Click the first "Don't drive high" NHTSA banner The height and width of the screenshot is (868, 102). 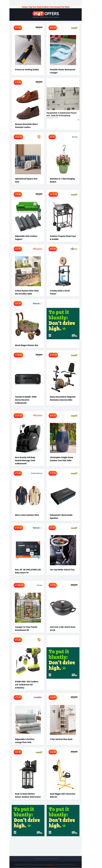click(x=63, y=323)
